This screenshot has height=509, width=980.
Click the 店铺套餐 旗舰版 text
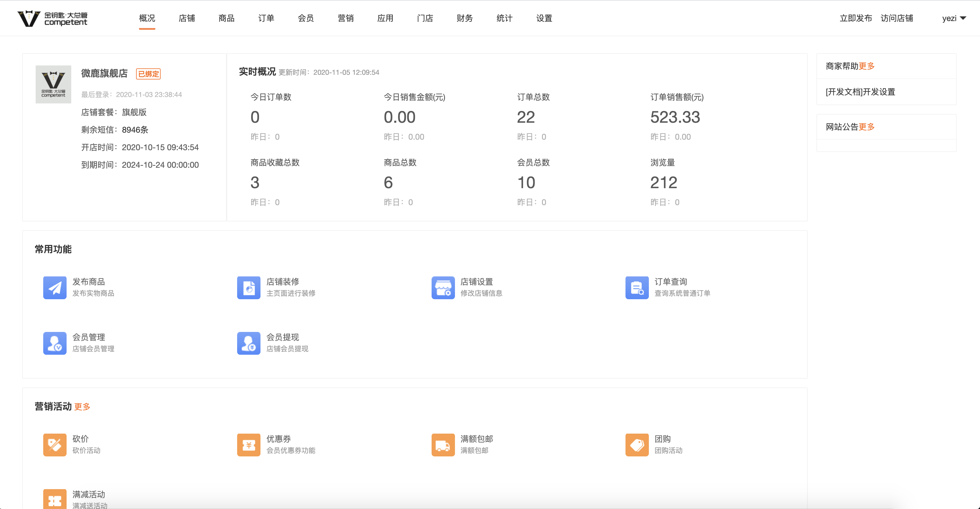click(x=114, y=112)
